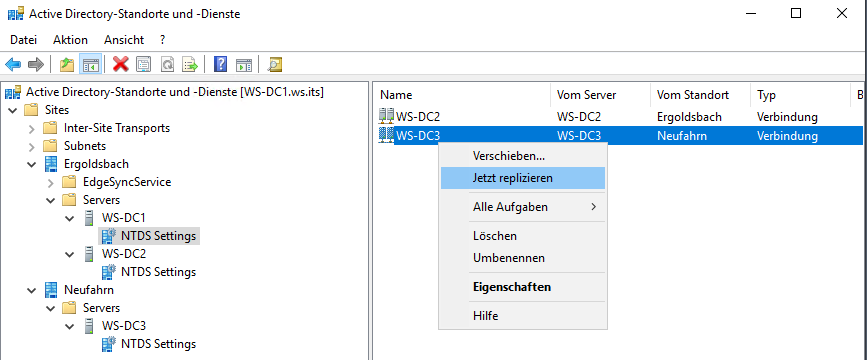This screenshot has width=867, height=360.
Task: Go up one level with the folder-arrow icon
Action: tap(67, 65)
